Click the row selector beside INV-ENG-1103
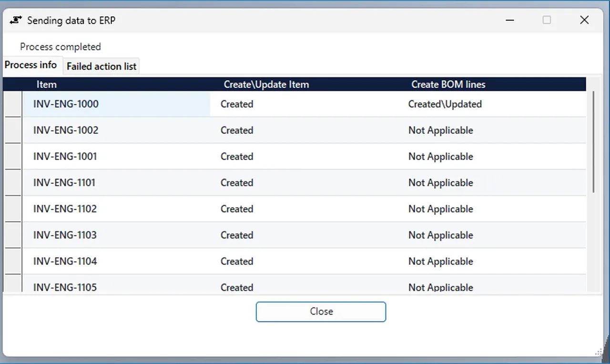 [13, 235]
